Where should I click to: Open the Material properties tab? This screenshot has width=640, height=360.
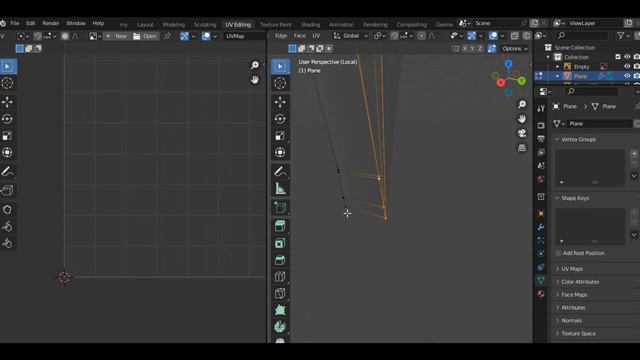click(541, 294)
